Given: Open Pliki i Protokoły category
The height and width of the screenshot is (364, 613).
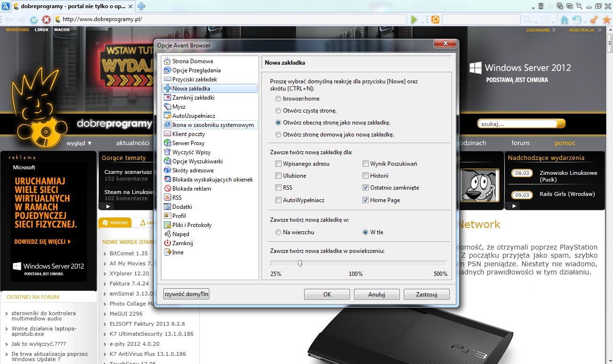Looking at the screenshot, I should coord(192,225).
